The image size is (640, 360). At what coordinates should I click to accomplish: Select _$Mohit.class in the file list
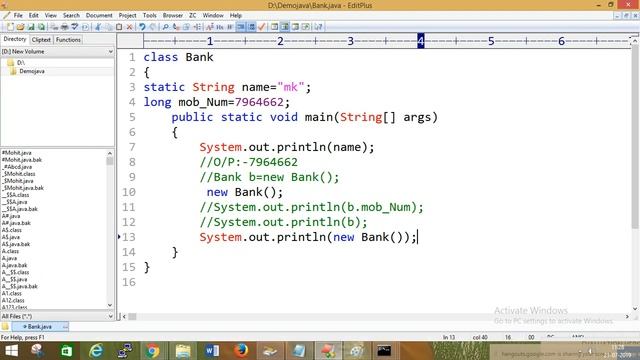pos(19,174)
